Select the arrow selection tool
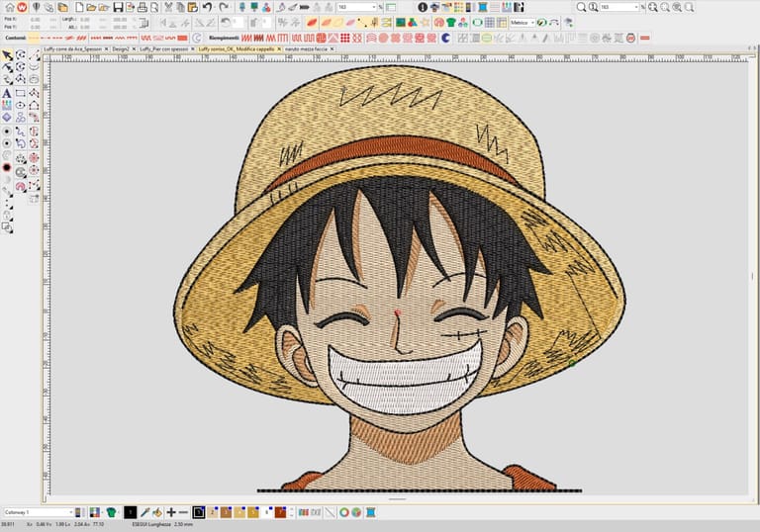The image size is (760, 532). pyautogui.click(x=7, y=55)
